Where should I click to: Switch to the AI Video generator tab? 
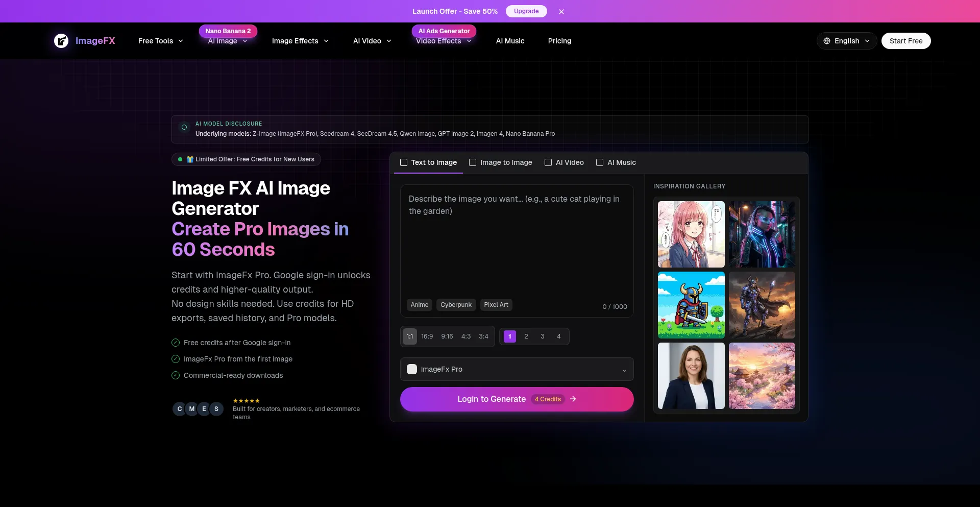[565, 162]
